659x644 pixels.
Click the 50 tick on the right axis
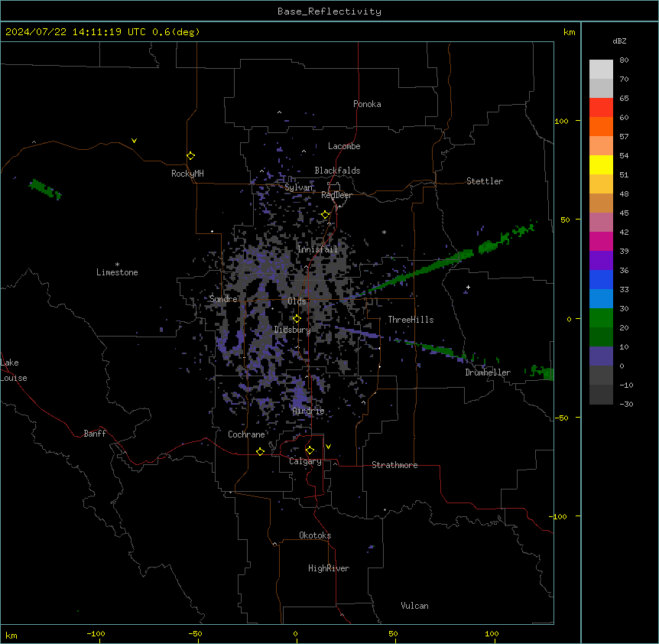565,220
